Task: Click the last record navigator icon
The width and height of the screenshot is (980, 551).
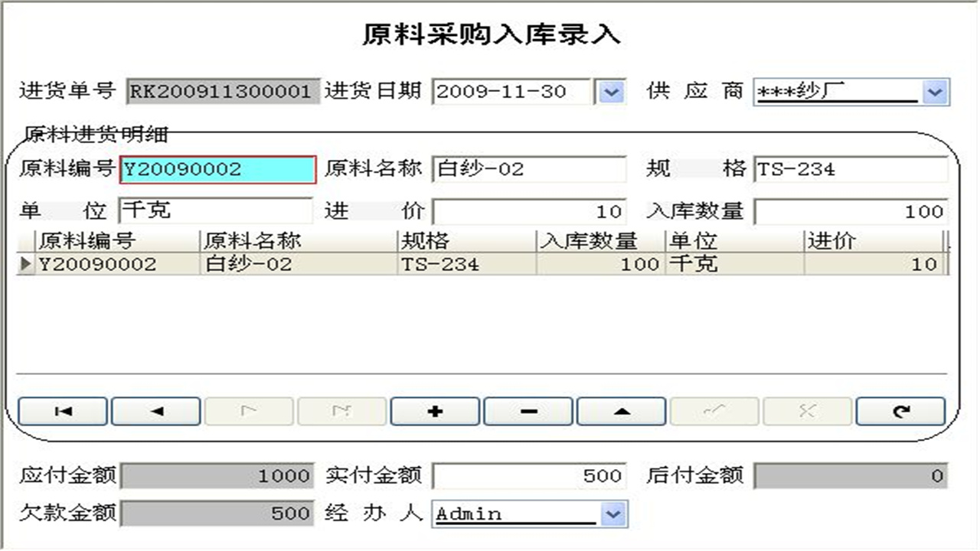Action: (342, 411)
